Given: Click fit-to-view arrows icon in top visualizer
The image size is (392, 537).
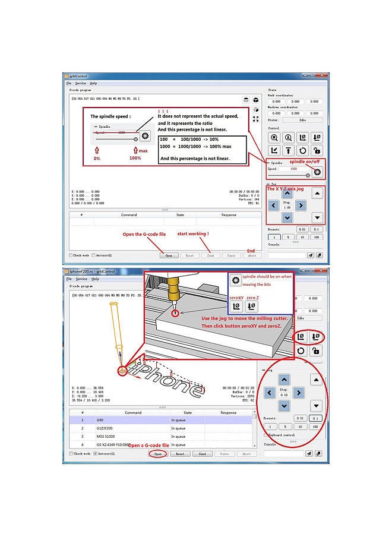Looking at the screenshot, I should coord(256,119).
